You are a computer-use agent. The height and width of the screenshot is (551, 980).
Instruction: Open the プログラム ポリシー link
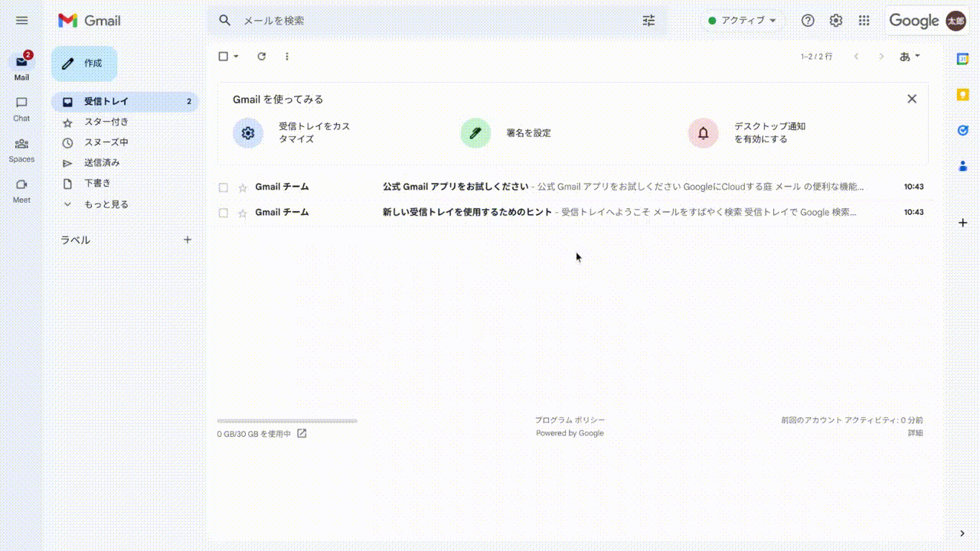[x=570, y=420]
